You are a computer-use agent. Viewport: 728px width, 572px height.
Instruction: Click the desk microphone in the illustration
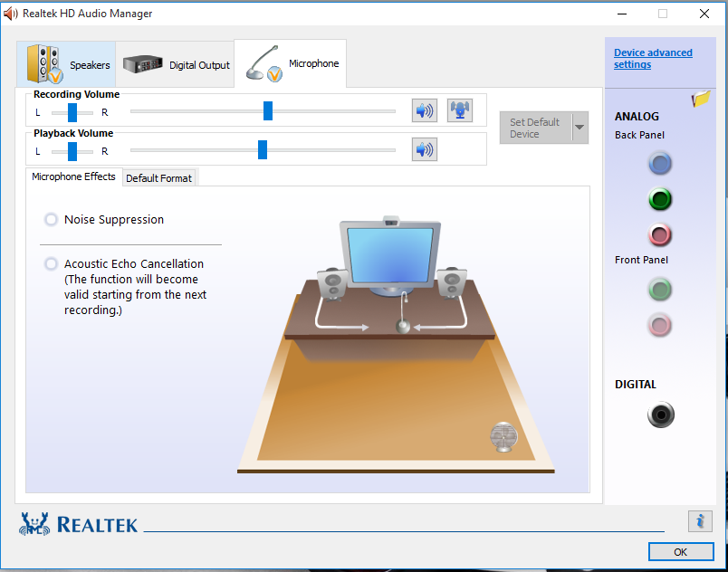[403, 313]
